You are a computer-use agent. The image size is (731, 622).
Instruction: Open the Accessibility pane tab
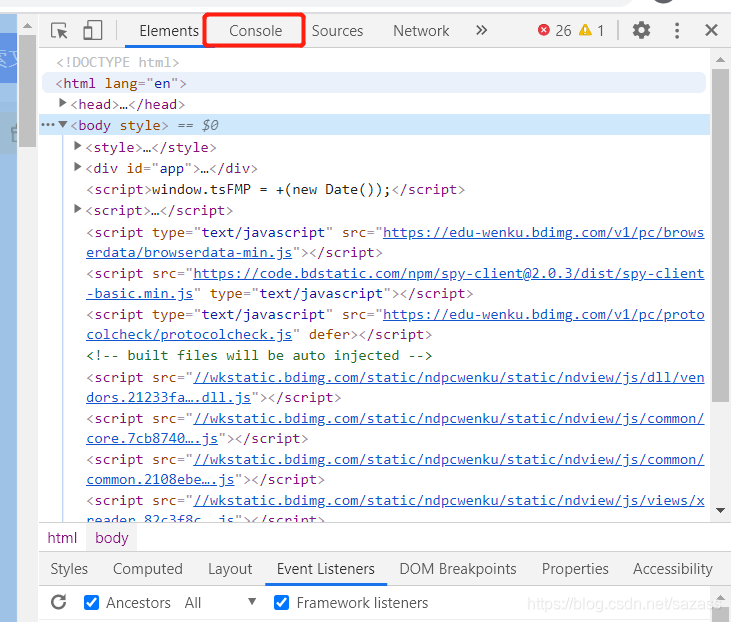[x=673, y=569]
